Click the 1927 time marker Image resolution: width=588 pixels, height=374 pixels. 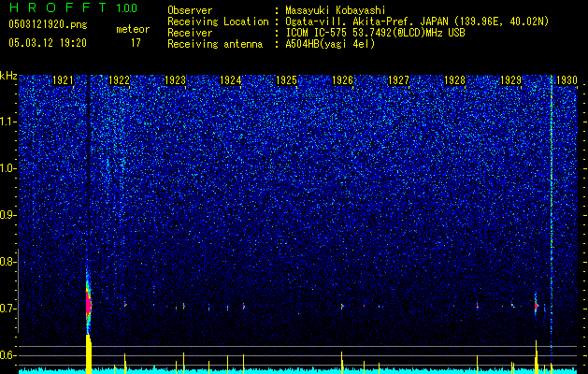[398, 80]
